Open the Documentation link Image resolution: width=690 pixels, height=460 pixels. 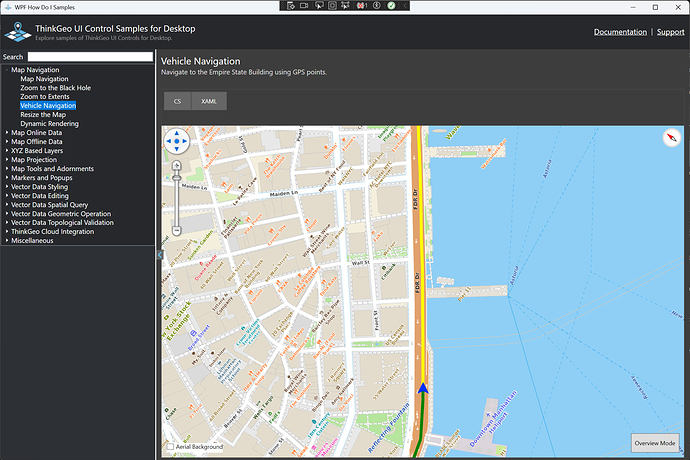pyautogui.click(x=620, y=32)
